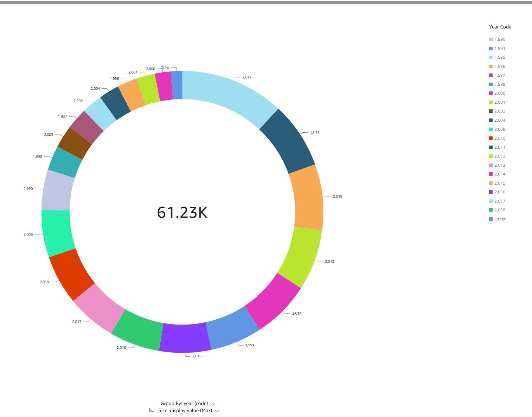Viewport: 532px width, 417px height.
Task: Click the 61.23K total in the donut center
Action: (x=182, y=212)
